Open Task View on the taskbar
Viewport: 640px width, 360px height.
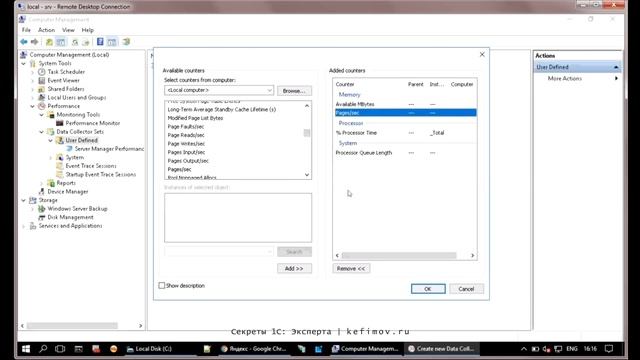60,349
